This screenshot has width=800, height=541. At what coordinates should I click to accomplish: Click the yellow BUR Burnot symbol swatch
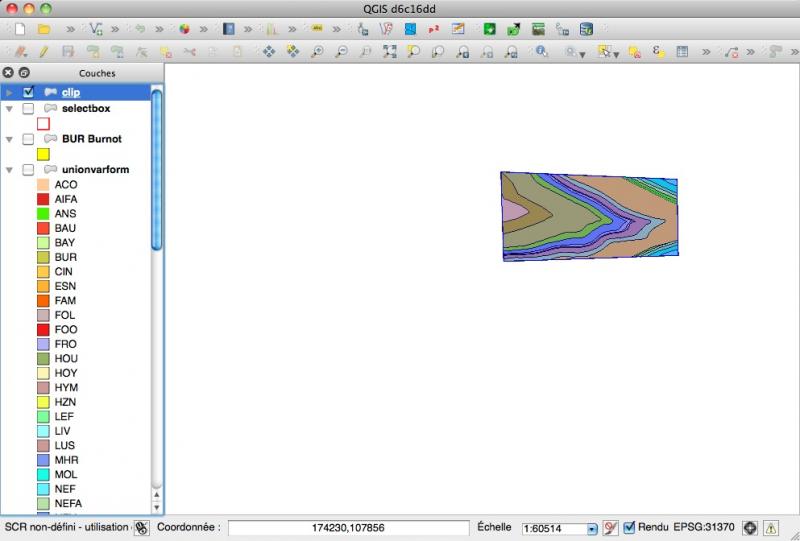(43, 155)
